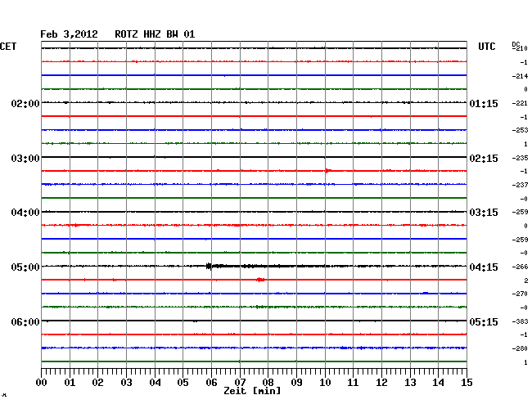Click the DC offset value 2
The height and width of the screenshot is (404, 532).
point(526,281)
